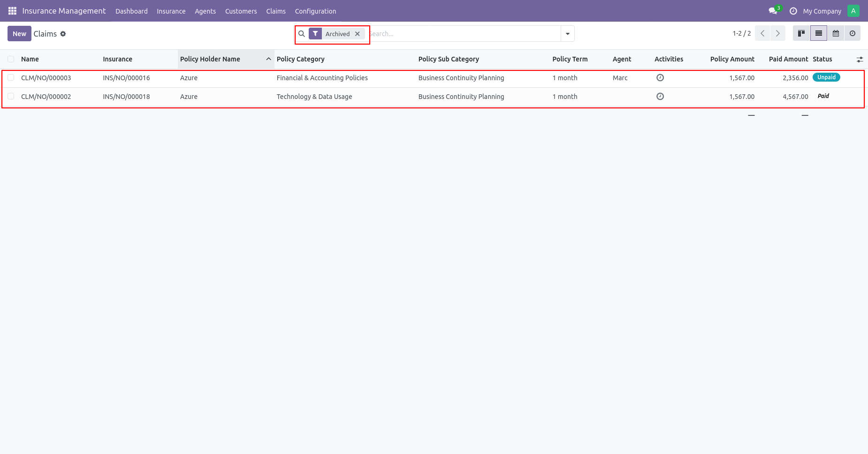868x454 pixels.
Task: Open the Claims menu
Action: (276, 11)
